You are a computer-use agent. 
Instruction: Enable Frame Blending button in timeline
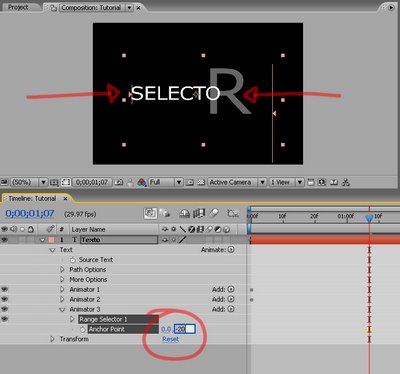pos(199,213)
